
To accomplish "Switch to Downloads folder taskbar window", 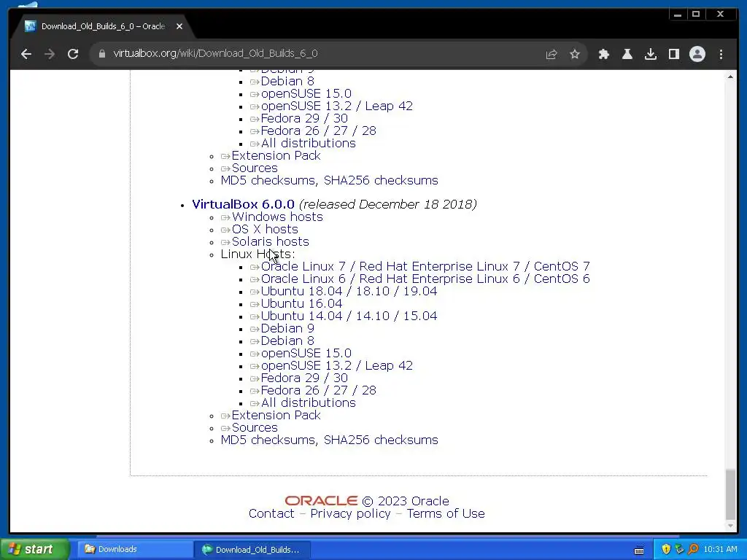I will (136, 549).
